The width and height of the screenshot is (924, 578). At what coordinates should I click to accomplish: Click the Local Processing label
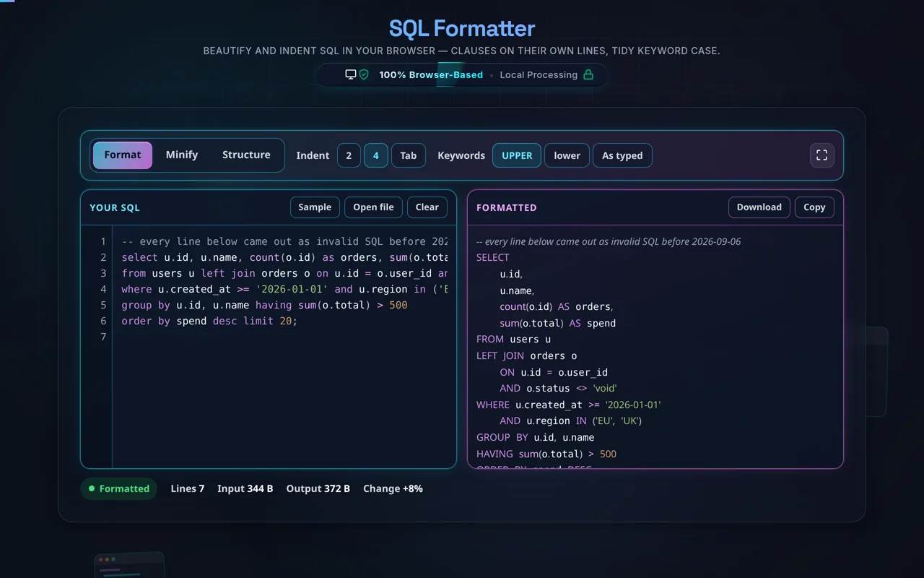539,74
